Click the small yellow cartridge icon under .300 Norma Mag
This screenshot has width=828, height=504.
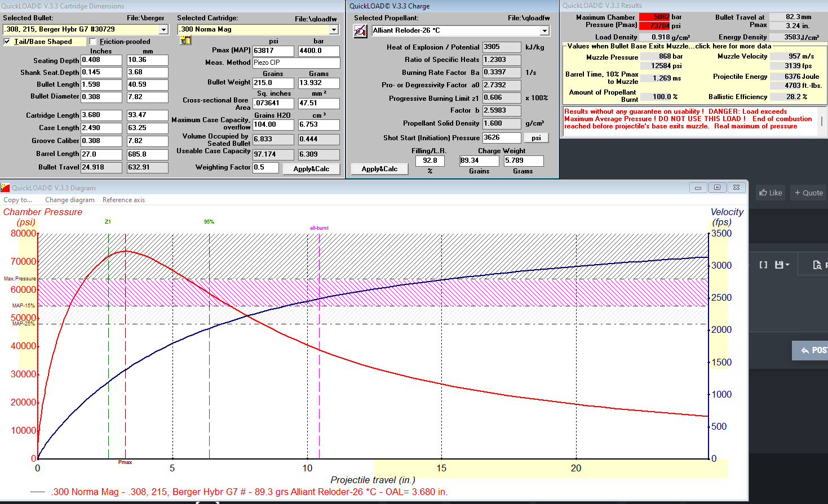tap(185, 41)
